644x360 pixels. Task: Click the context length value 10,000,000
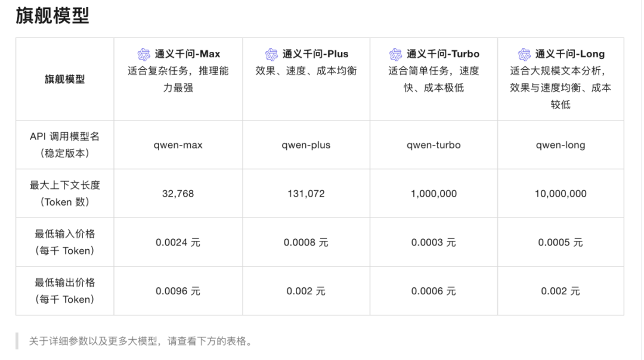click(x=561, y=194)
